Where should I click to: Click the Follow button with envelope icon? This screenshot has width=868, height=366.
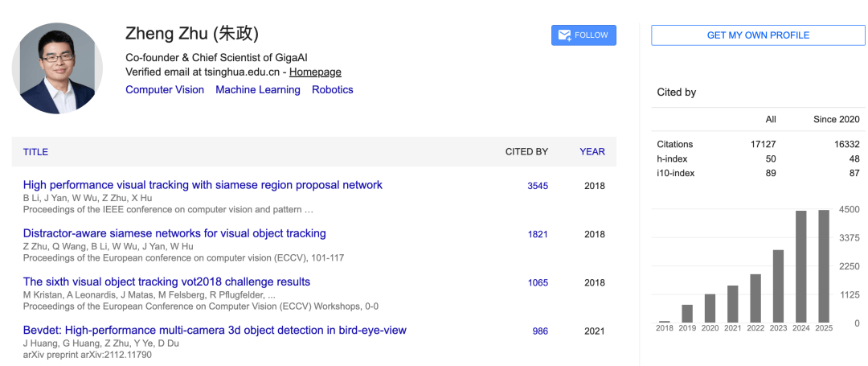[583, 35]
